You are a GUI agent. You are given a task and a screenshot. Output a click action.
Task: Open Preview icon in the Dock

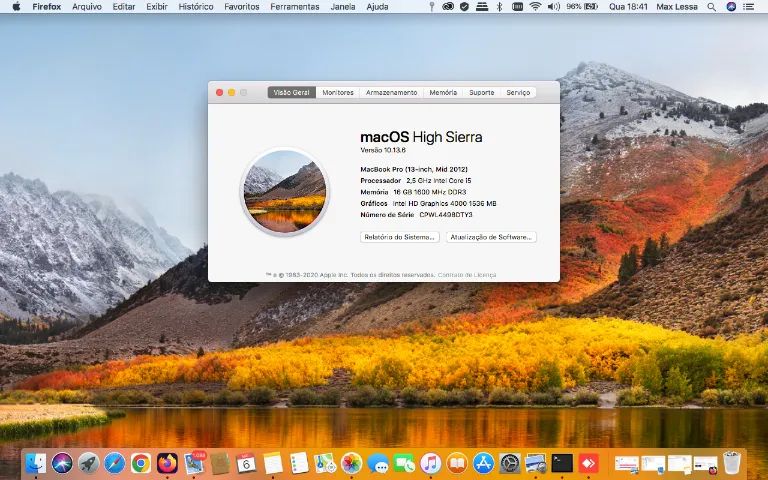pyautogui.click(x=536, y=463)
